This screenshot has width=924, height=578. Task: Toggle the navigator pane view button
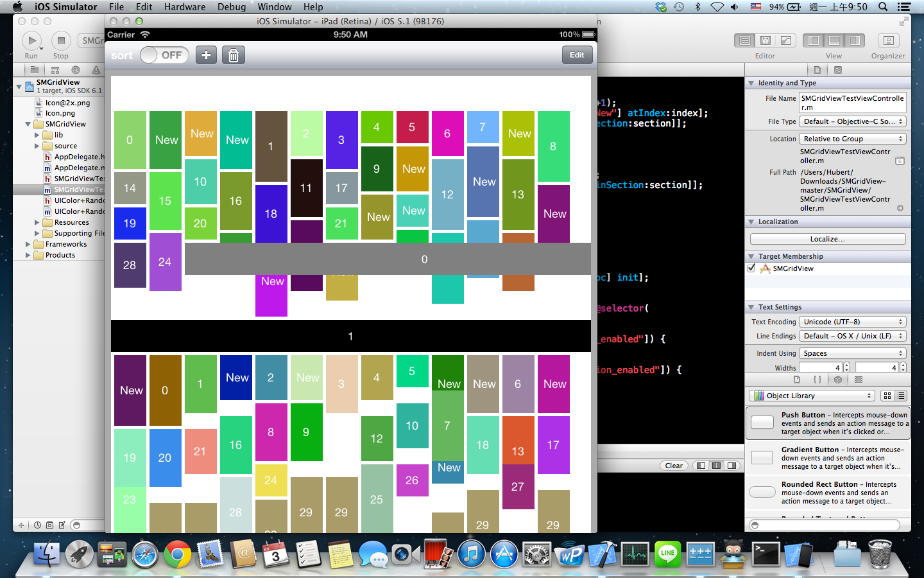coord(814,40)
